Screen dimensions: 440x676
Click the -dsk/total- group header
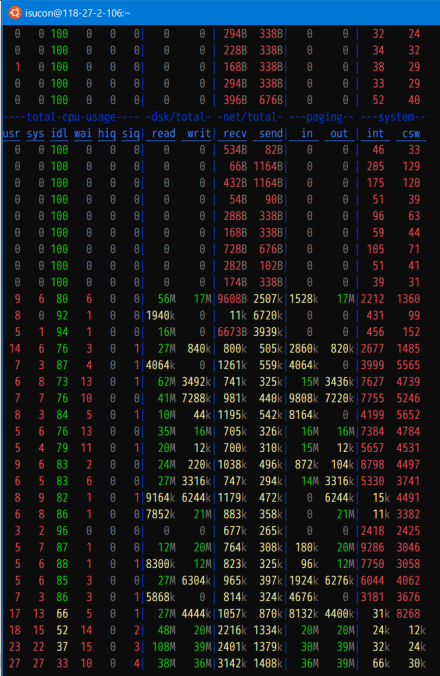click(x=178, y=117)
